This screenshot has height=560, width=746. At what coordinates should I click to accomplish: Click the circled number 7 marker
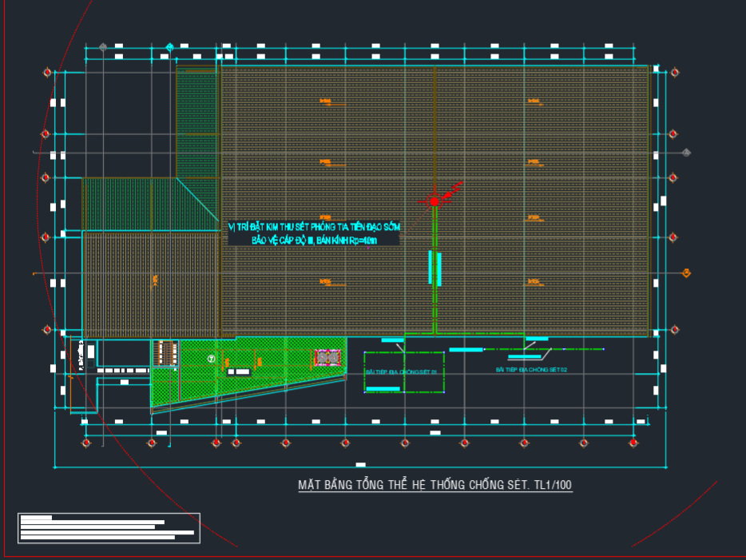pos(211,359)
